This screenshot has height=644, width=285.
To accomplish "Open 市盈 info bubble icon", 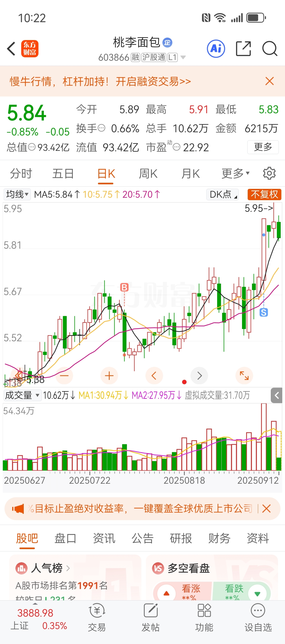I will (177, 147).
